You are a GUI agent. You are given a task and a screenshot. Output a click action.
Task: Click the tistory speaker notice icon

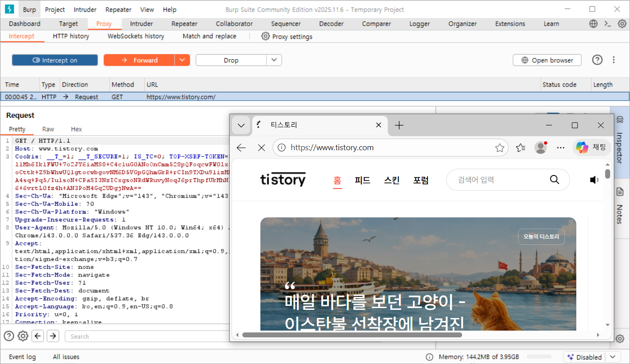(x=594, y=180)
